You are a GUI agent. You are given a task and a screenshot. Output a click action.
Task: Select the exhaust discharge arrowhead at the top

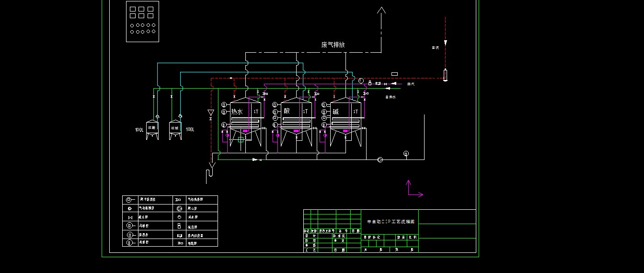[381, 10]
